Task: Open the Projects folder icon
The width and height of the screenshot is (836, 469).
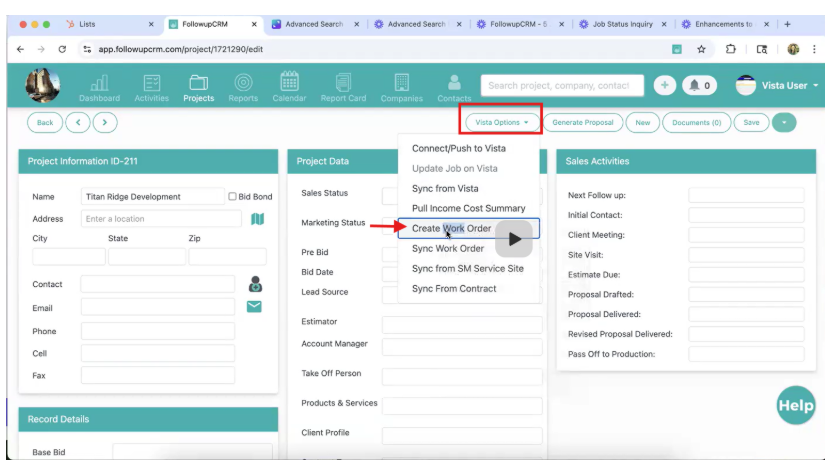Action: coord(198,87)
